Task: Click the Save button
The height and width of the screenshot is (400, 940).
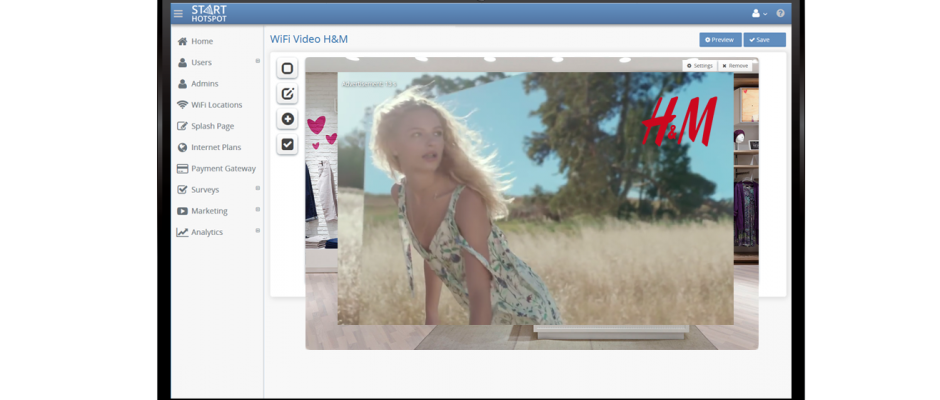Action: tap(764, 40)
